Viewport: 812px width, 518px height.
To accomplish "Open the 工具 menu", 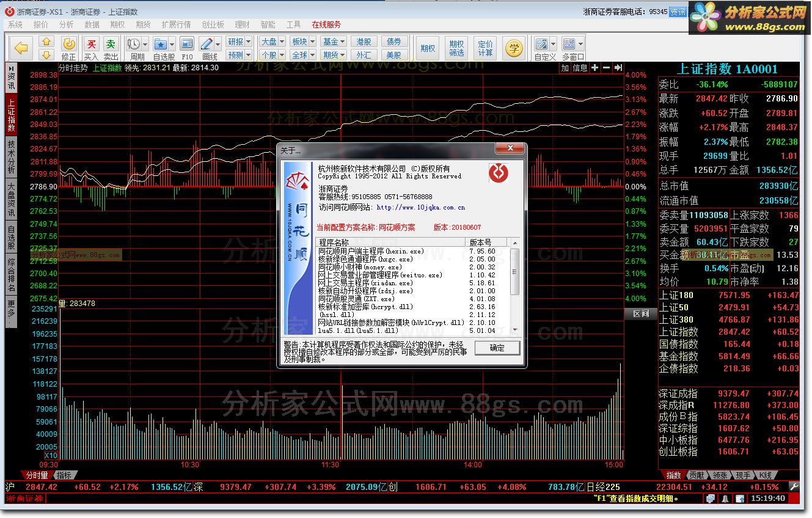I will (294, 24).
